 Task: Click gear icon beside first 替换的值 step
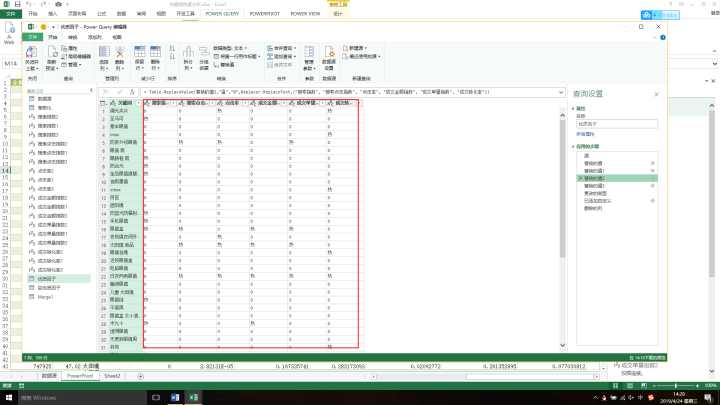[x=652, y=163]
